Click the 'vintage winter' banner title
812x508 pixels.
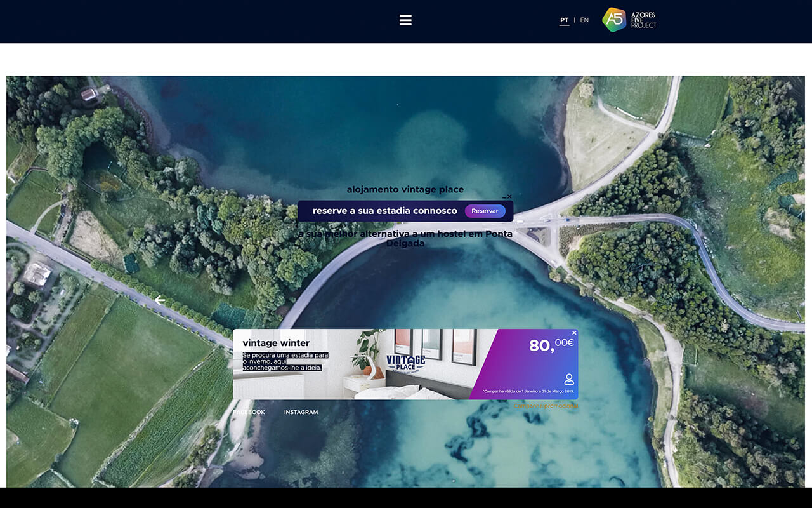[x=276, y=343]
